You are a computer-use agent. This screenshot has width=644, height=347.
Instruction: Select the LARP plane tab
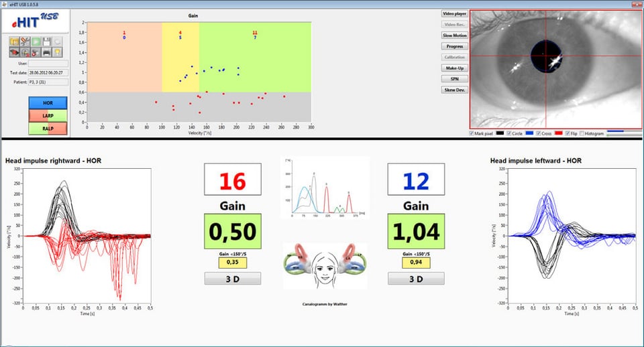[x=48, y=116]
